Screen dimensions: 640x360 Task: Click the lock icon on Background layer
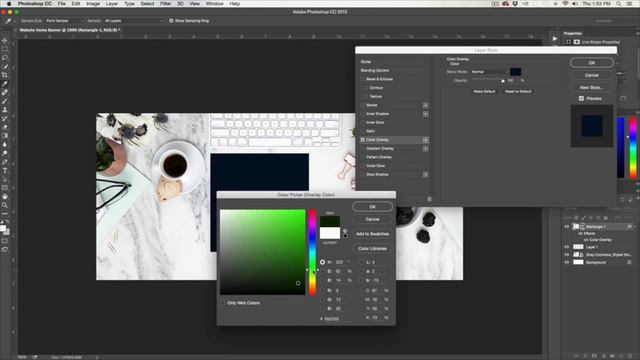tap(629, 262)
